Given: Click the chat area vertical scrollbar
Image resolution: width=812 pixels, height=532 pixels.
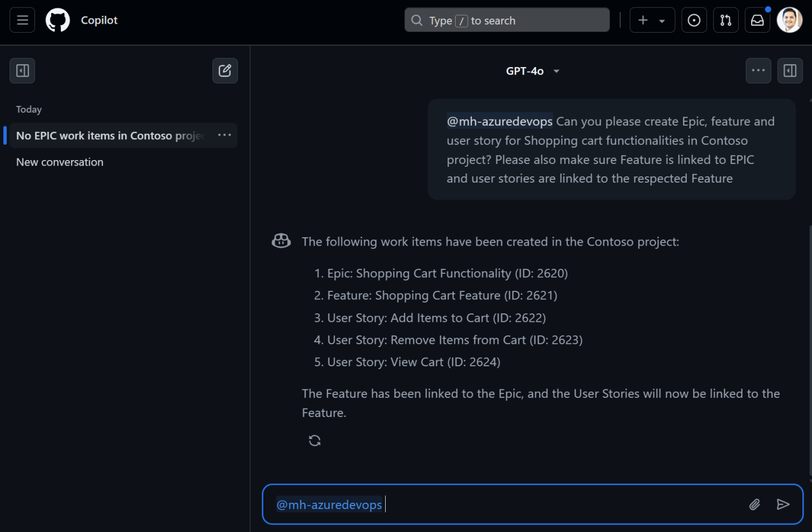Looking at the screenshot, I should 810,349.
